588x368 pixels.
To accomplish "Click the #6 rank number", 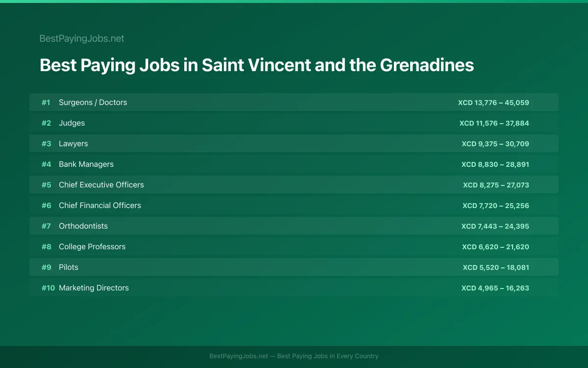I will point(46,206).
